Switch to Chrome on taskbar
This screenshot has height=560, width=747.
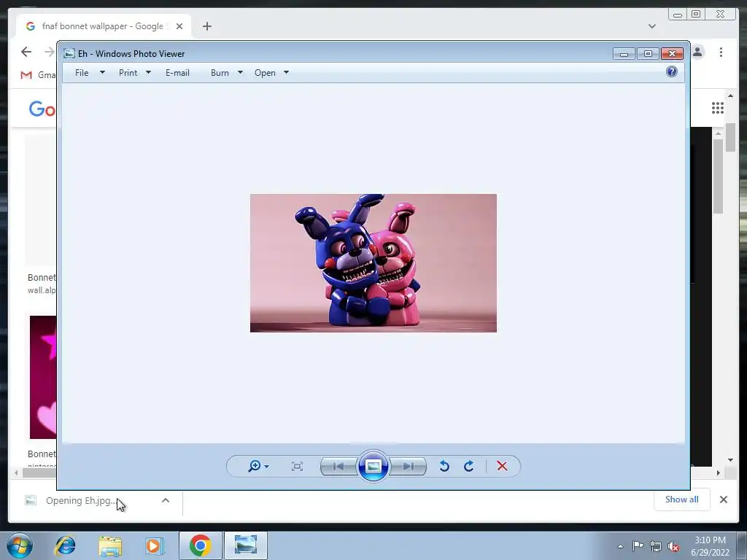click(200, 545)
